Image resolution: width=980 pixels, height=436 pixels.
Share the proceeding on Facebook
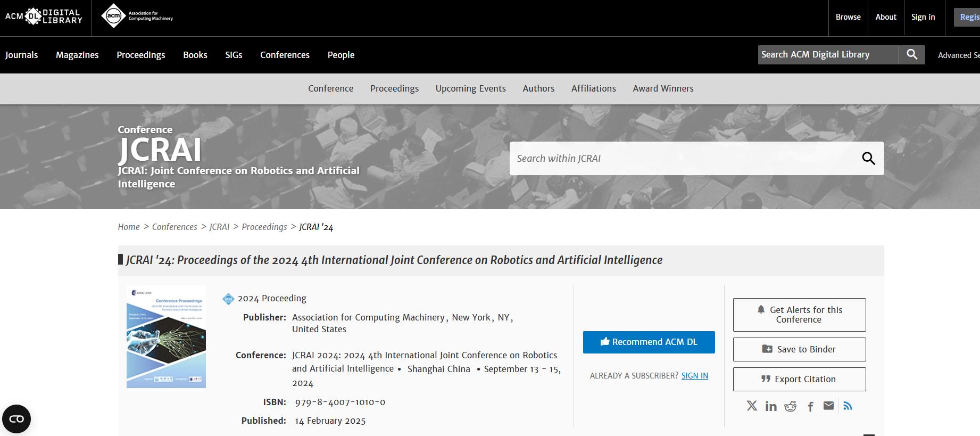[810, 407]
